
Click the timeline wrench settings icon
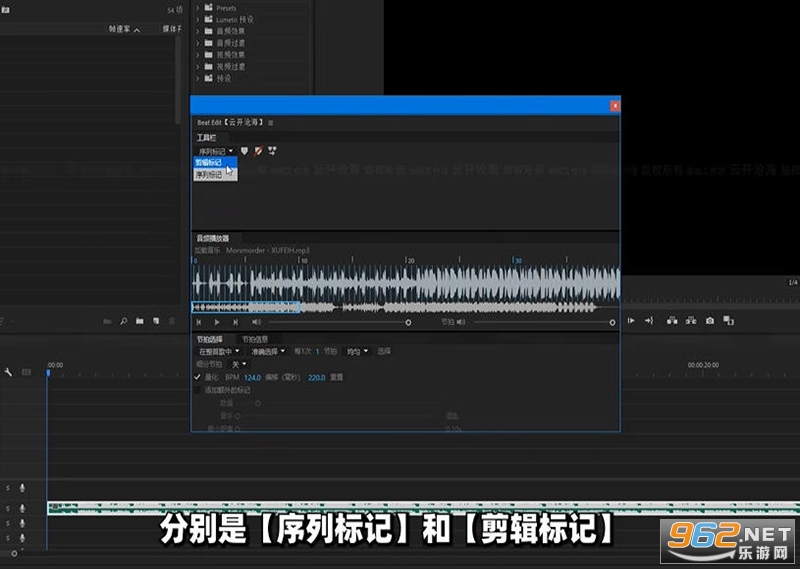(8, 372)
